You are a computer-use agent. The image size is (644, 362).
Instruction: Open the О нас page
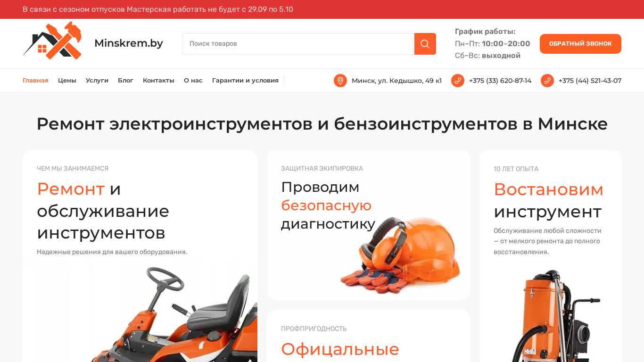[193, 81]
